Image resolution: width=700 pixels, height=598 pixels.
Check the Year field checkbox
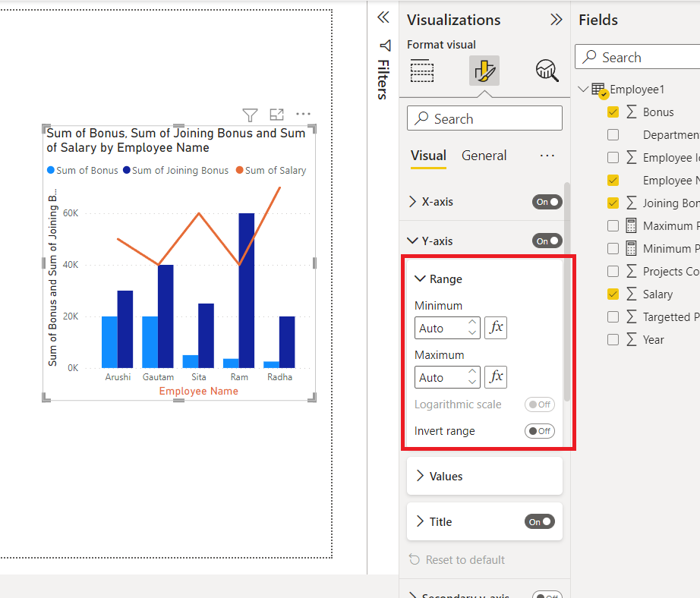click(x=613, y=340)
